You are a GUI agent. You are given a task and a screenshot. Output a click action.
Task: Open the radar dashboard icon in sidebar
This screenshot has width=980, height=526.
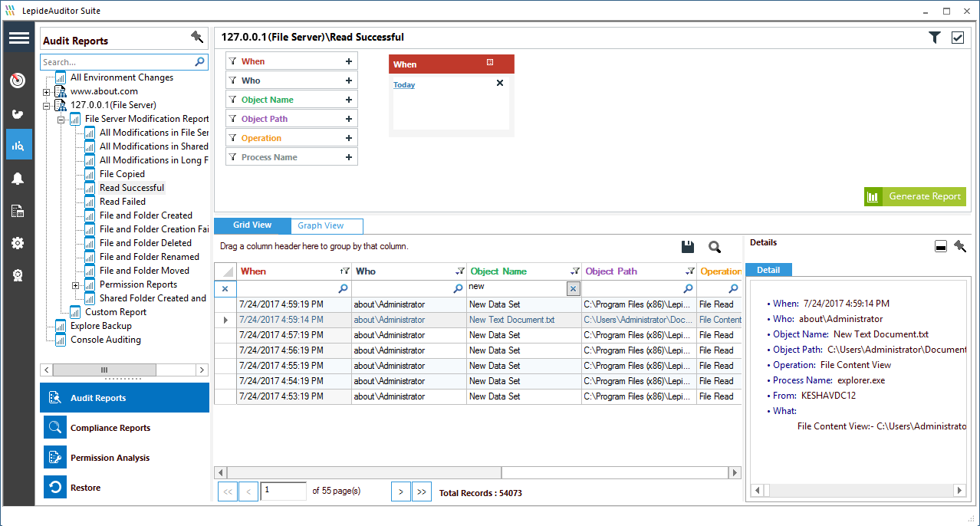click(18, 81)
